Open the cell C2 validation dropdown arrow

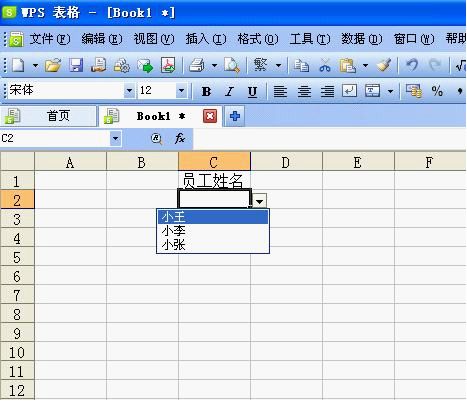[259, 201]
